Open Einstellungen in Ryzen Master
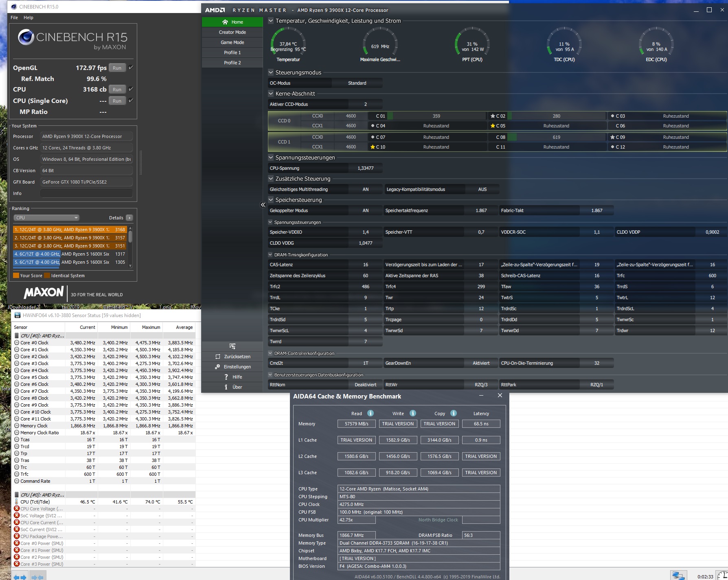Viewport: 728px width, 580px height. [232, 367]
